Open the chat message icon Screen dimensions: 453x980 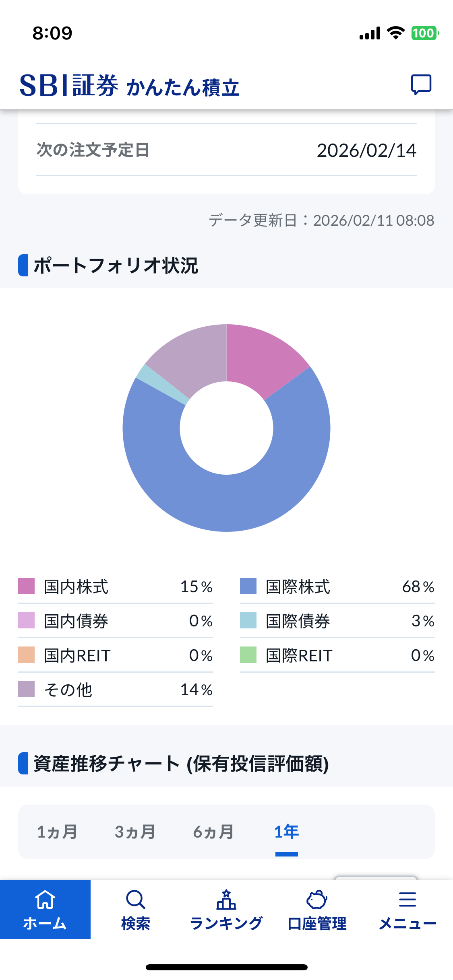pos(421,84)
